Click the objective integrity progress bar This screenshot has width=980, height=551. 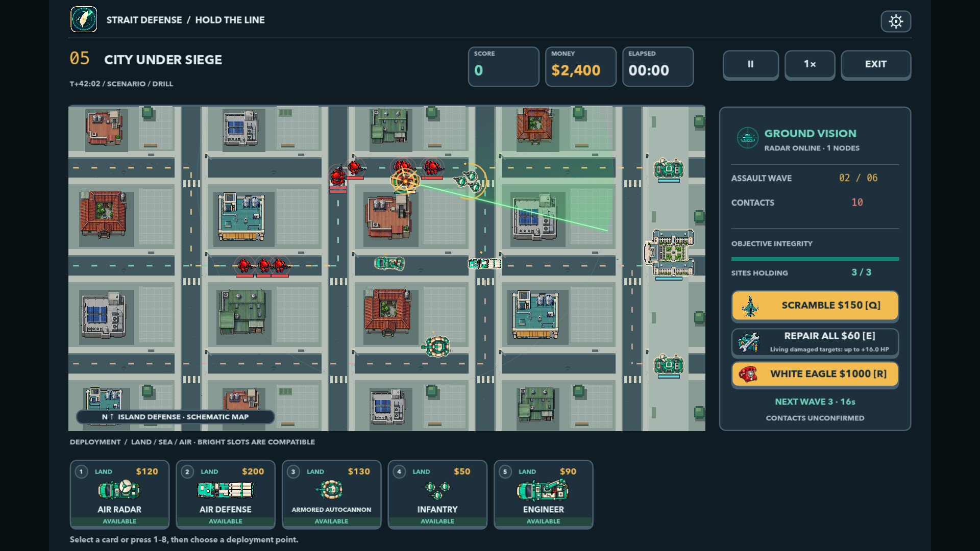click(x=815, y=259)
